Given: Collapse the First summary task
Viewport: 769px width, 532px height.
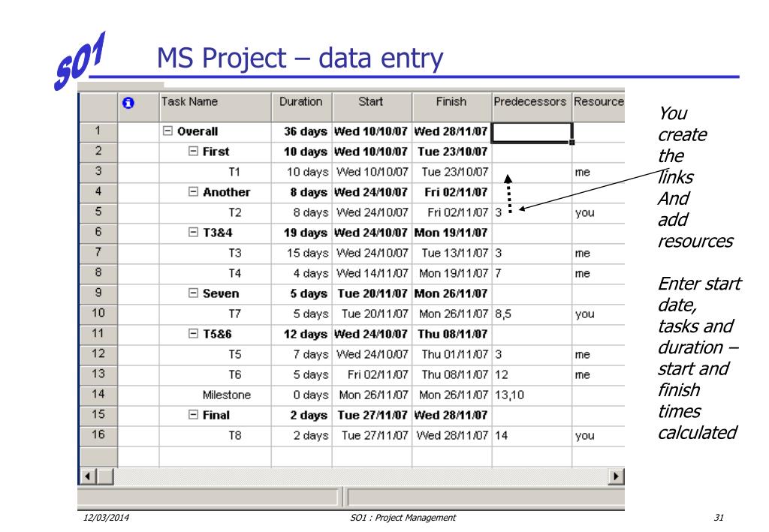Looking at the screenshot, I should tap(193, 152).
